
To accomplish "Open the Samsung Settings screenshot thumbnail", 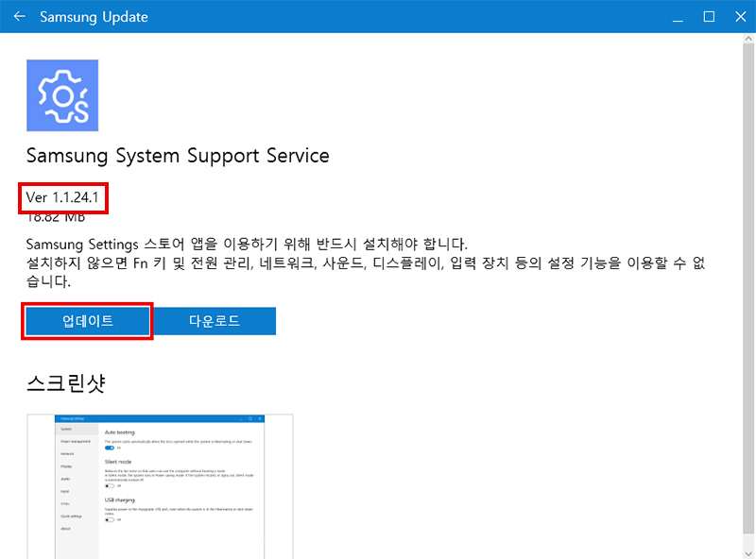I will (x=160, y=486).
